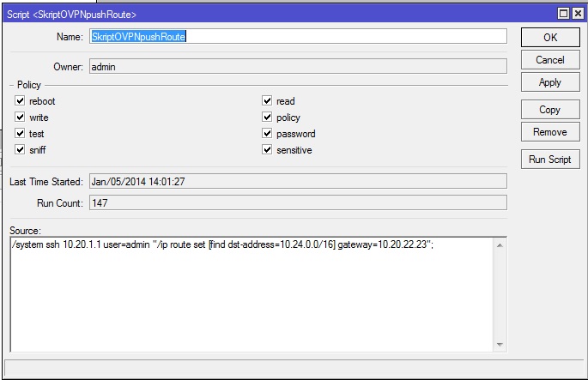This screenshot has width=588, height=380.
Task: Click inside the Source code text area
Action: click(252, 294)
